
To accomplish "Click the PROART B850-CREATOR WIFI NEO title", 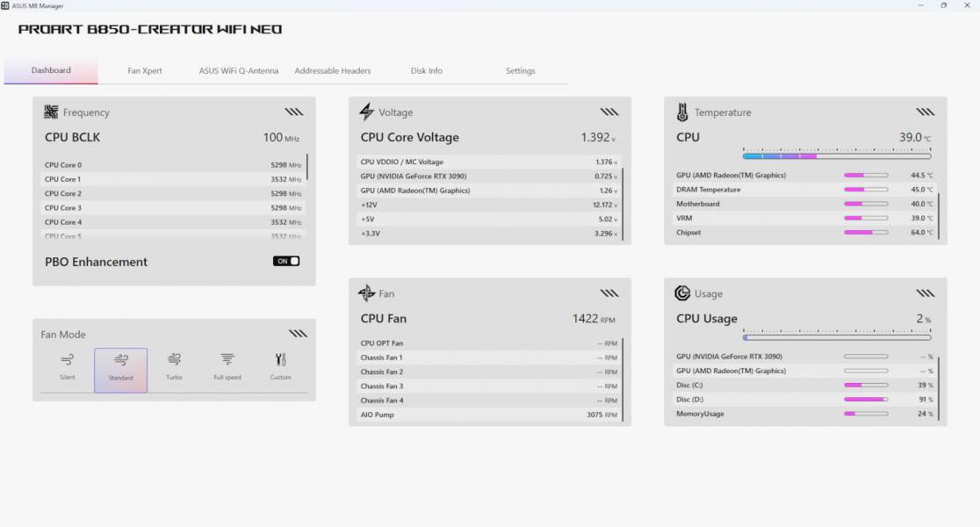I will pos(150,29).
